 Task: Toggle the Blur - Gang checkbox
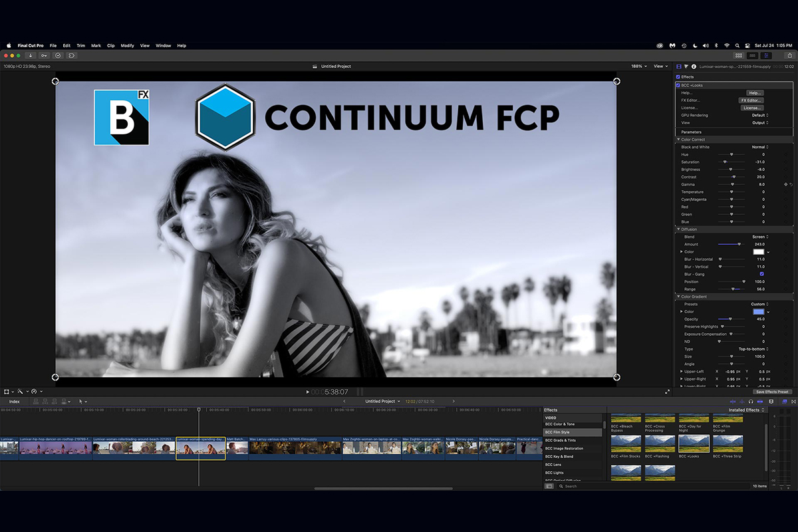tap(761, 274)
